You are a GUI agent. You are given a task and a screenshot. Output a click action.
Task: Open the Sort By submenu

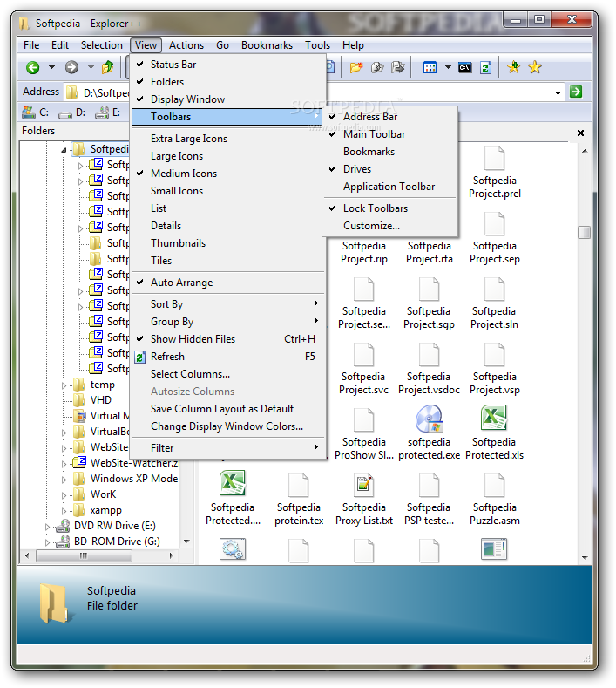click(228, 304)
